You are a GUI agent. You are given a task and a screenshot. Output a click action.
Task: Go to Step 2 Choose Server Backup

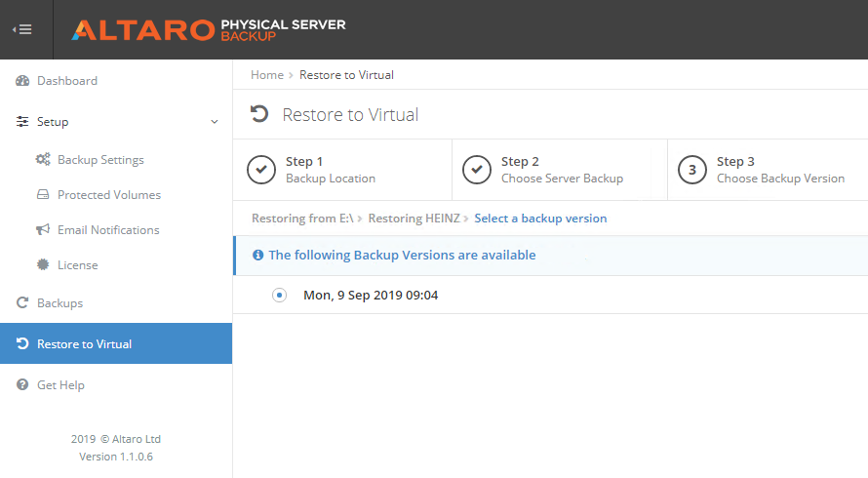[x=561, y=170]
